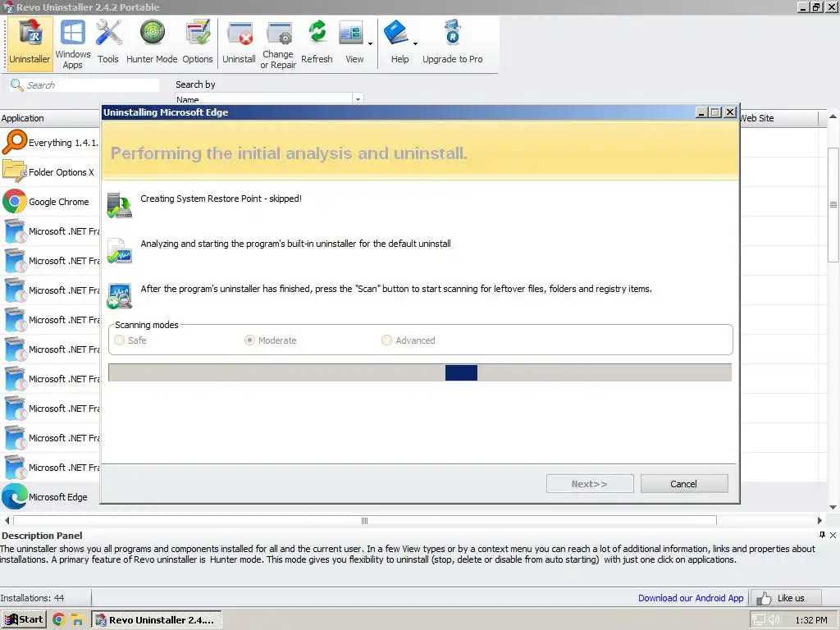
Task: Launch Chrome from the taskbar
Action: coord(59,620)
